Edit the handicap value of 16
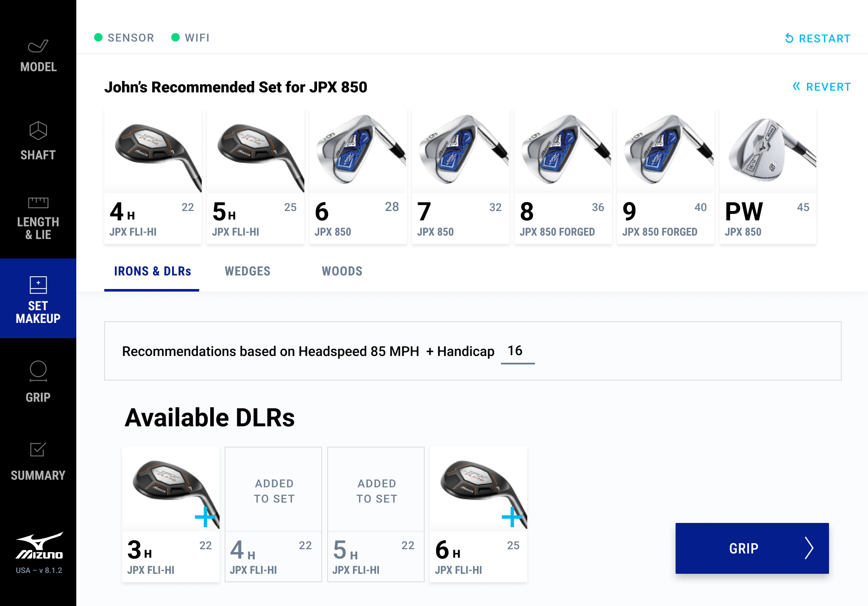868x606 pixels. 517,351
